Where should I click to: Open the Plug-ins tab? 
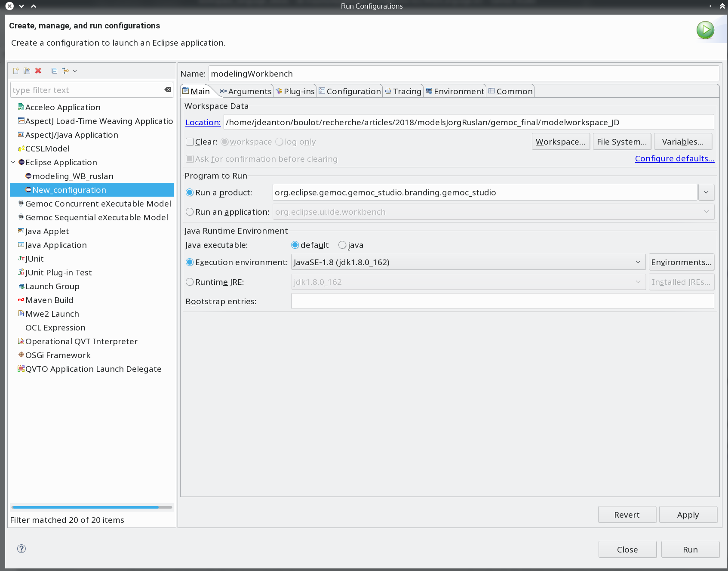click(295, 91)
